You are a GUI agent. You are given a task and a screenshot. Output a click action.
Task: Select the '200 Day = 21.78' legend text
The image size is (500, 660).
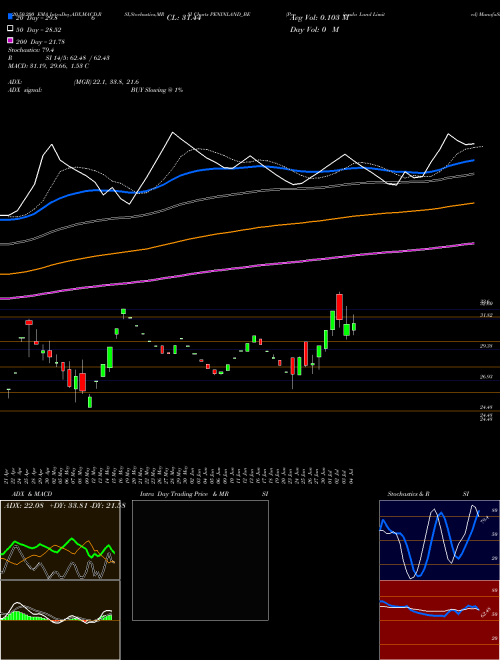(40, 42)
